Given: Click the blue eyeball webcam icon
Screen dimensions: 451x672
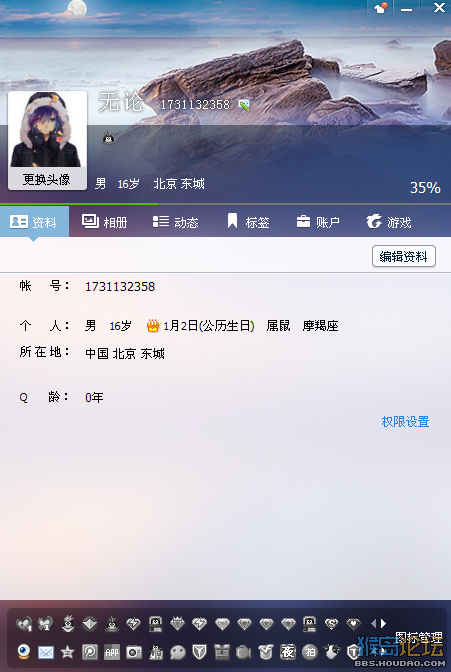Looking at the screenshot, I should [x=24, y=652].
